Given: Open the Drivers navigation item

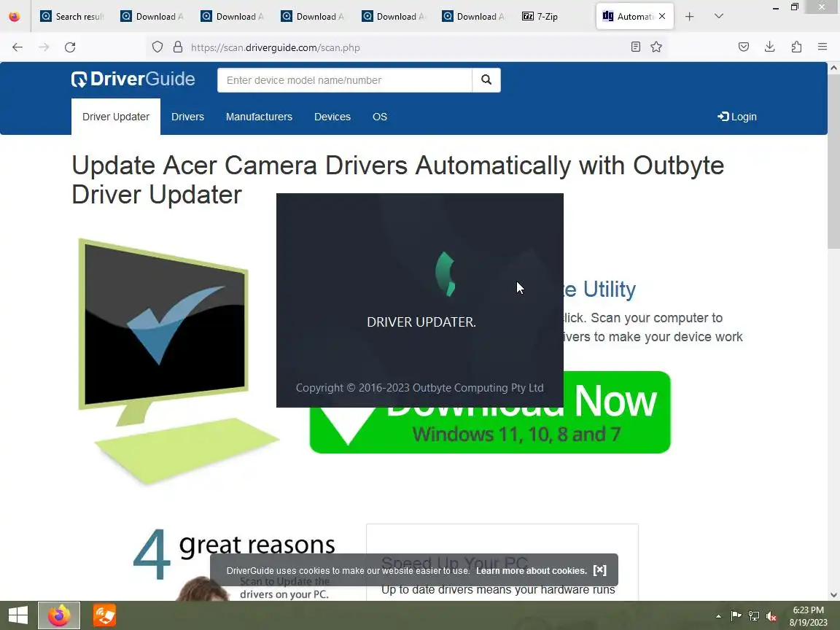Looking at the screenshot, I should tap(187, 117).
